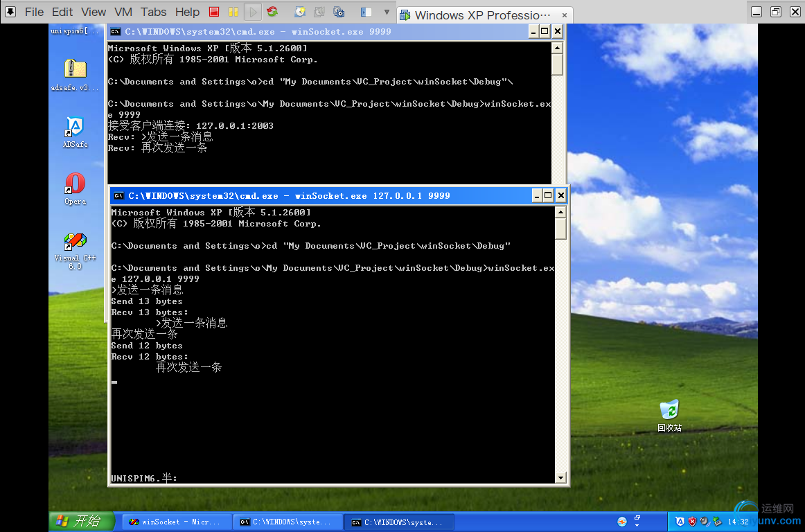Click the ADSafe tray icon
The image size is (805, 532).
[x=680, y=522]
